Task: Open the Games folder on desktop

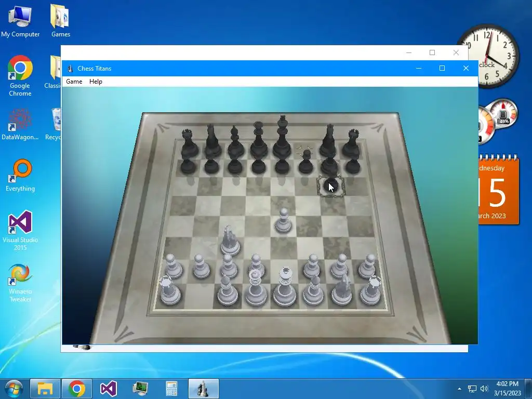Action: [61, 21]
